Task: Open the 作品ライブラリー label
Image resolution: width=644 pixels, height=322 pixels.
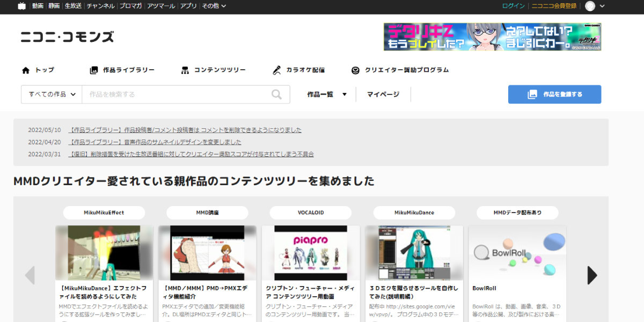Action: tap(129, 70)
